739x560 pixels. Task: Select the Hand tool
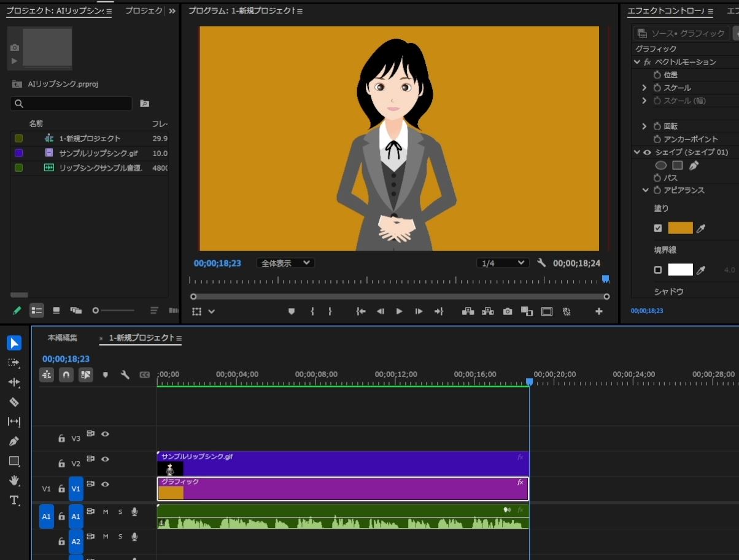click(14, 480)
